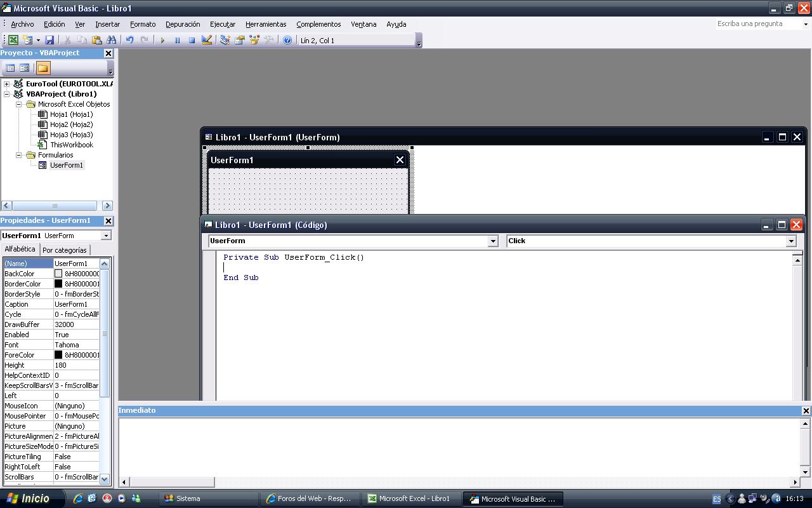The width and height of the screenshot is (812, 508).
Task: Click the close X on the UserForm1 design form
Action: click(400, 160)
